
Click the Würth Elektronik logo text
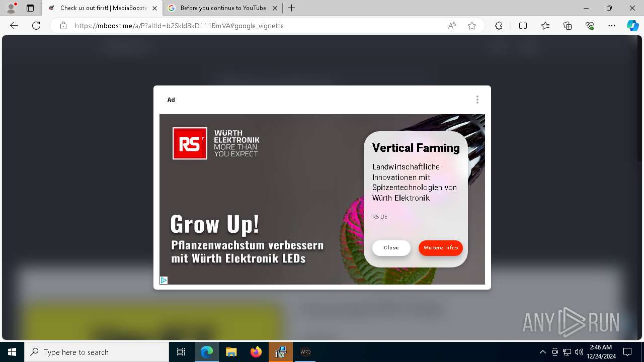coord(236,143)
